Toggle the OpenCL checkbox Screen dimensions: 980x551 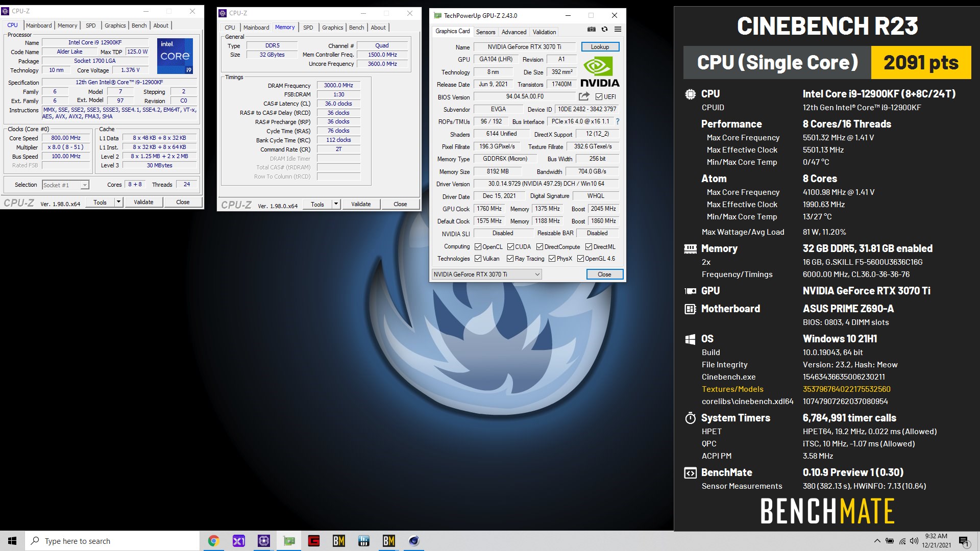[478, 247]
